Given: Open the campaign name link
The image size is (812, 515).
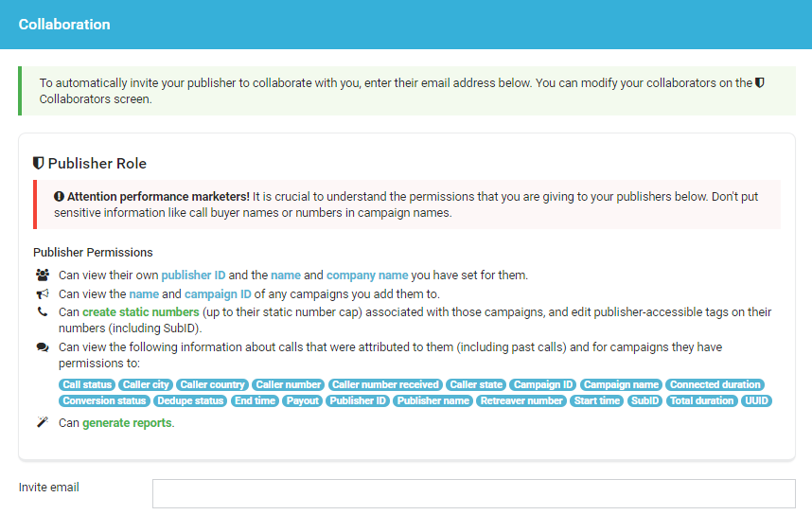Looking at the screenshot, I should (x=144, y=294).
